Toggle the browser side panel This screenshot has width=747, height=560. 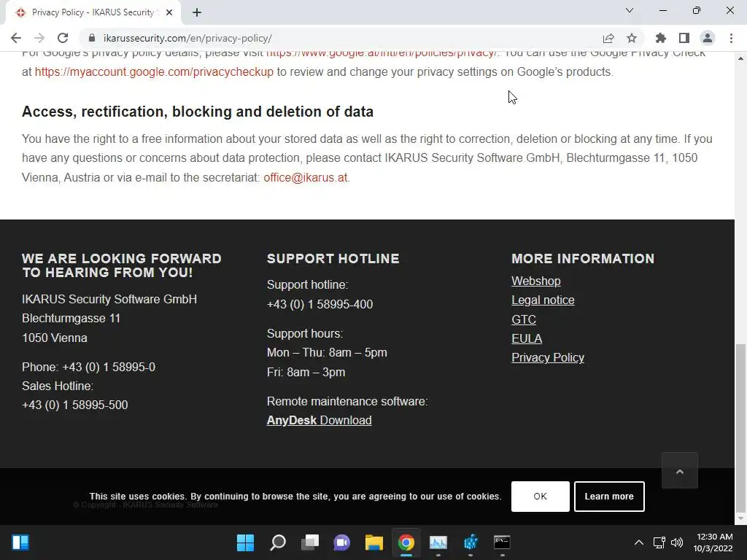click(x=684, y=38)
